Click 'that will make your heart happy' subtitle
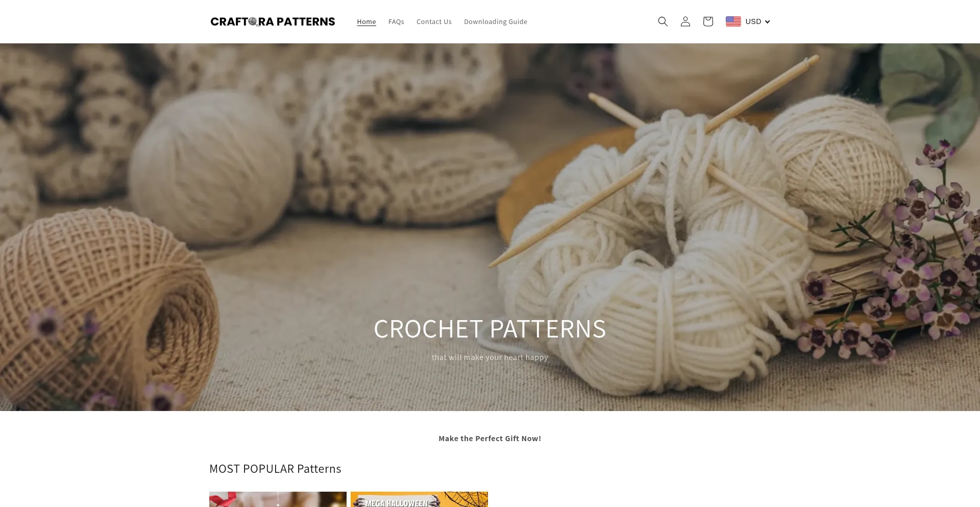The height and width of the screenshot is (507, 980). [489, 357]
